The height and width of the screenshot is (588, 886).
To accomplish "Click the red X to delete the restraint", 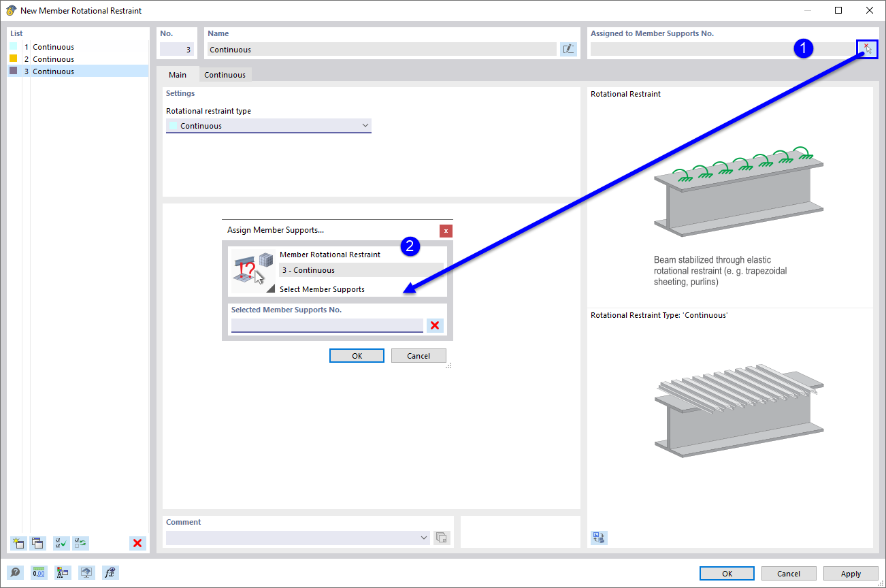I will [x=137, y=543].
